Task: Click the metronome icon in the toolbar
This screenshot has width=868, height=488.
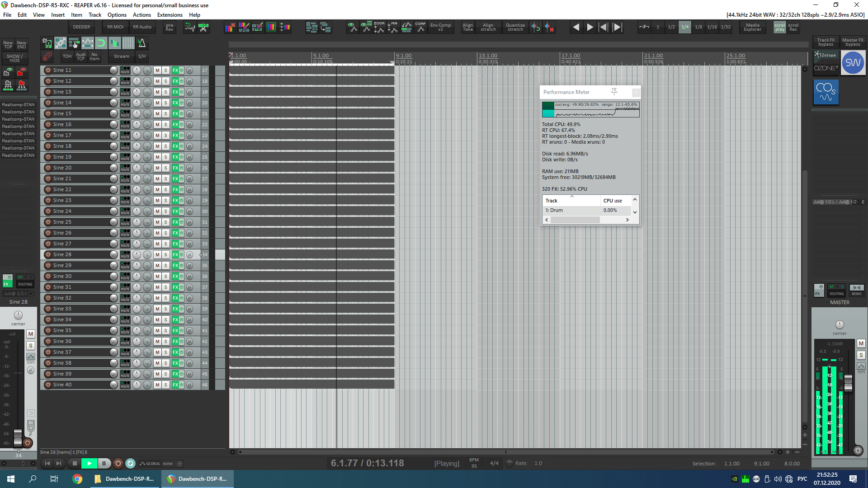Action: (142, 43)
